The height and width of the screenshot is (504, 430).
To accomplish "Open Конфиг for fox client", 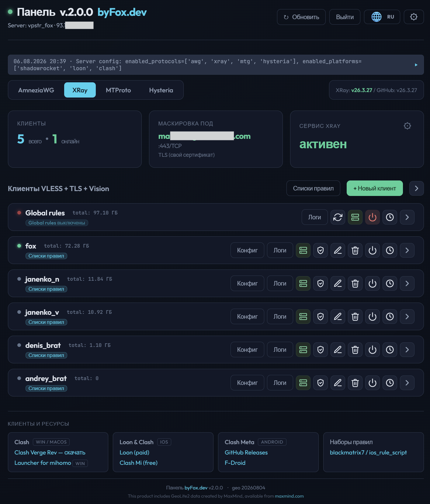I will 247,250.
